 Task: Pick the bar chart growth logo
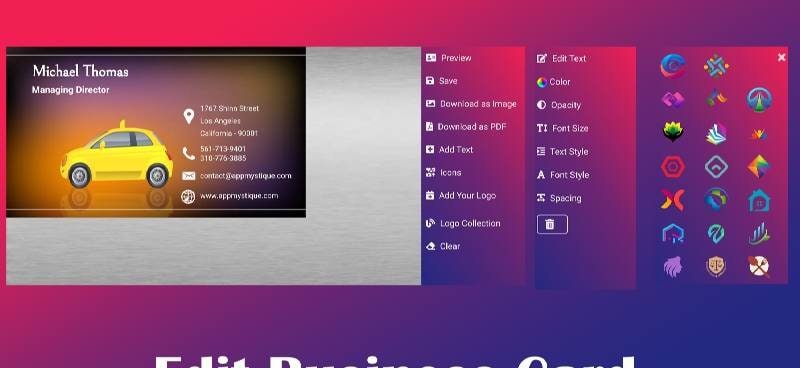click(x=759, y=234)
